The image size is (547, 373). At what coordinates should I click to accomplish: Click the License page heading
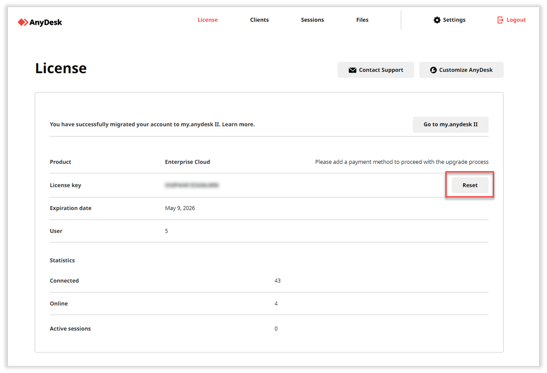61,68
